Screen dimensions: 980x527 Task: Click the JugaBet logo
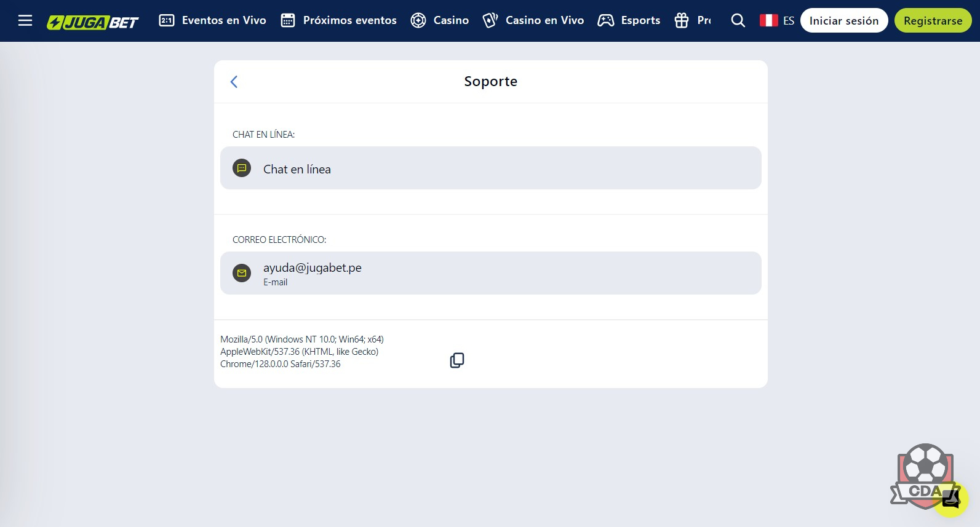(x=93, y=23)
